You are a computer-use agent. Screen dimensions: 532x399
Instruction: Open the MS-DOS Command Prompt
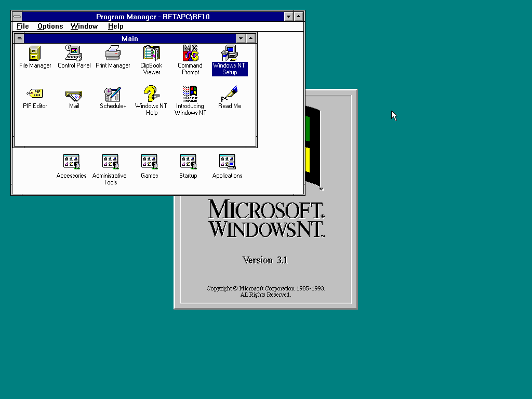190,54
